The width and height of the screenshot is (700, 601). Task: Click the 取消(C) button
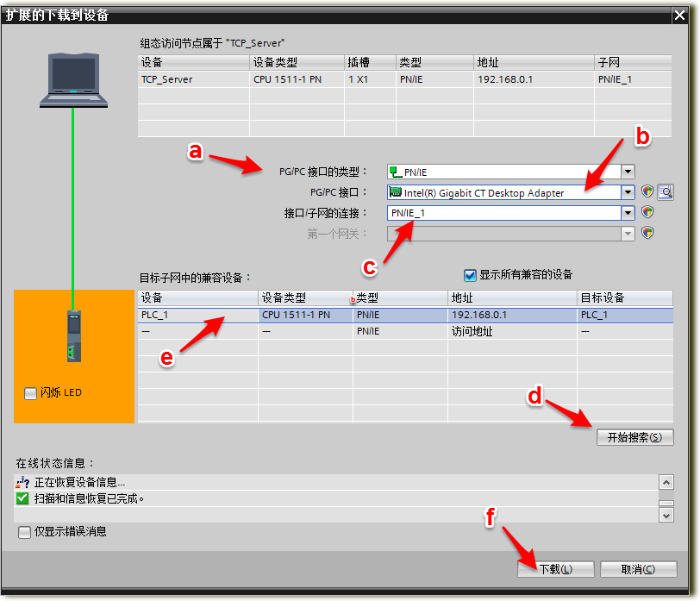tap(639, 569)
